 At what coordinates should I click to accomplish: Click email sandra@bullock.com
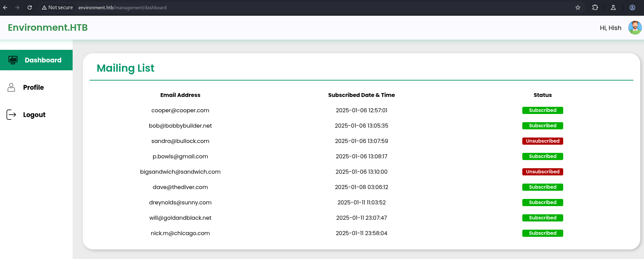[x=180, y=141]
